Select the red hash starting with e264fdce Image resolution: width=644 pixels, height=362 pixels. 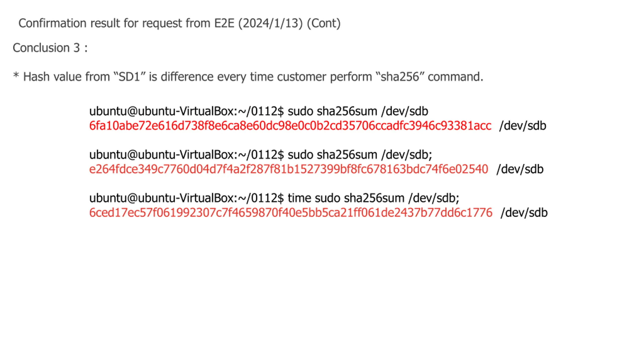(289, 169)
